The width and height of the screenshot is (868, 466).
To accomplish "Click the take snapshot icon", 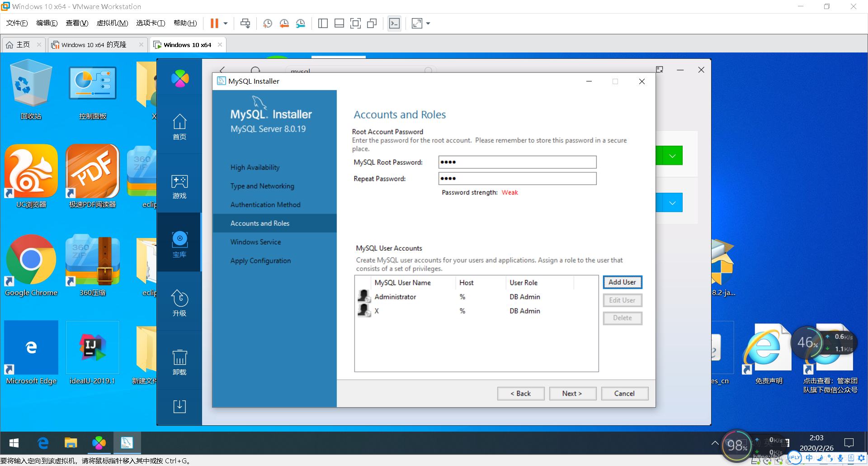I will click(268, 24).
